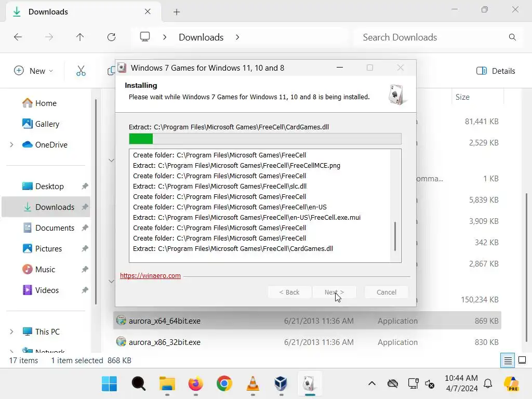Close the Downloads tab

(x=148, y=11)
